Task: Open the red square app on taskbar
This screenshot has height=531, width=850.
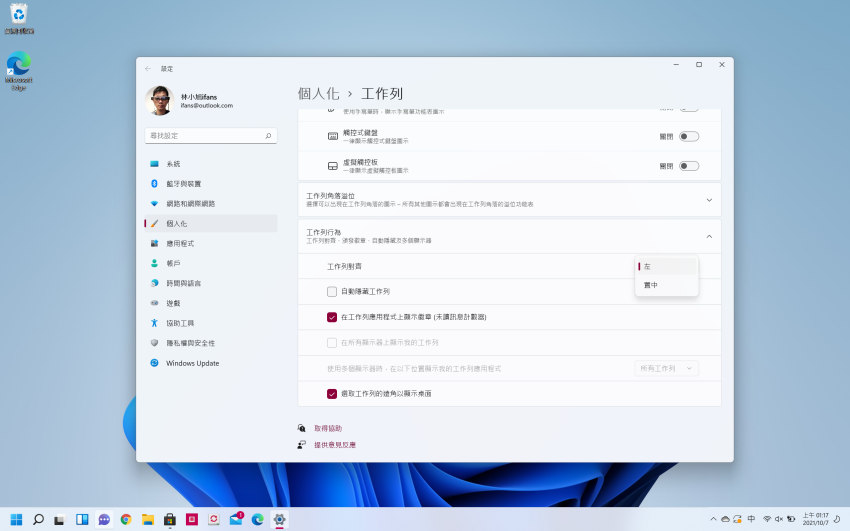Action: (x=192, y=520)
